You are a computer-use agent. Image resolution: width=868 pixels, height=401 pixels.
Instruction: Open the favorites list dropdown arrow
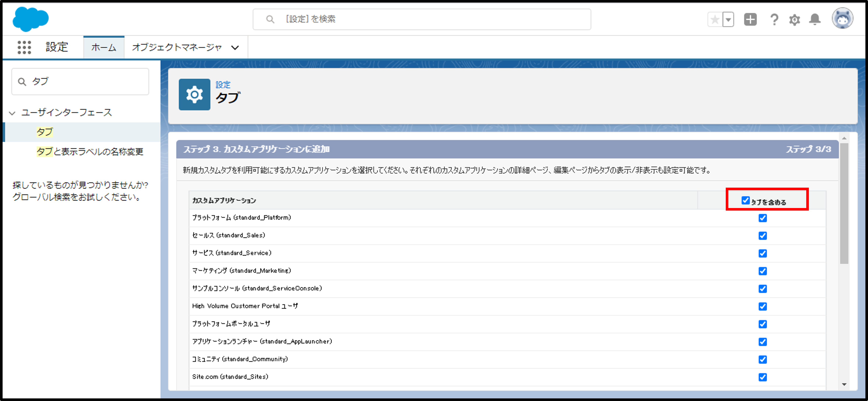[x=728, y=19]
